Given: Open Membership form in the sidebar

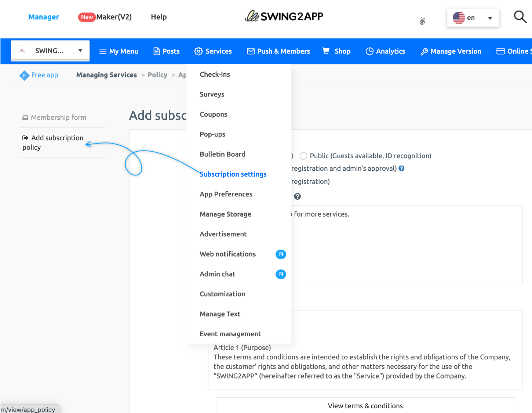Looking at the screenshot, I should [x=58, y=117].
